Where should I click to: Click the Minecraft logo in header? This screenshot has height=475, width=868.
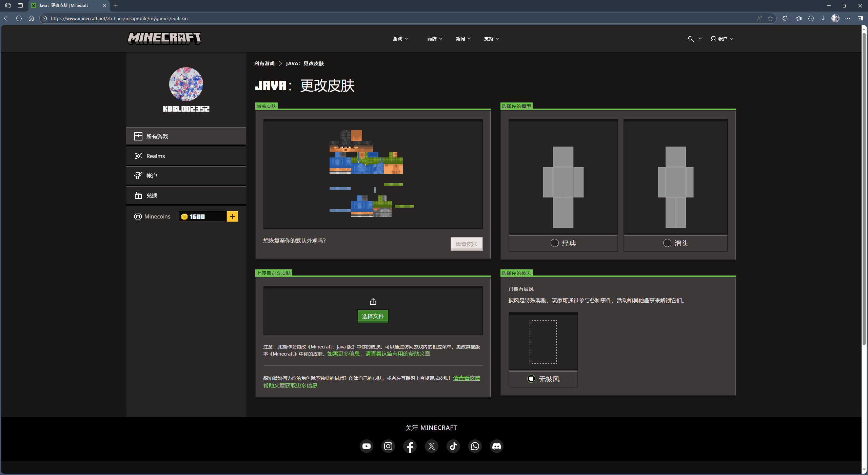(x=164, y=38)
